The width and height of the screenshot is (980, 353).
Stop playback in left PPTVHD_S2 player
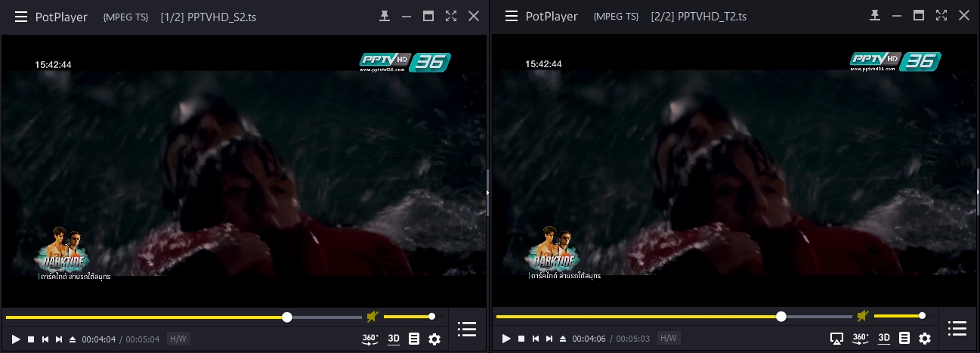coord(31,339)
